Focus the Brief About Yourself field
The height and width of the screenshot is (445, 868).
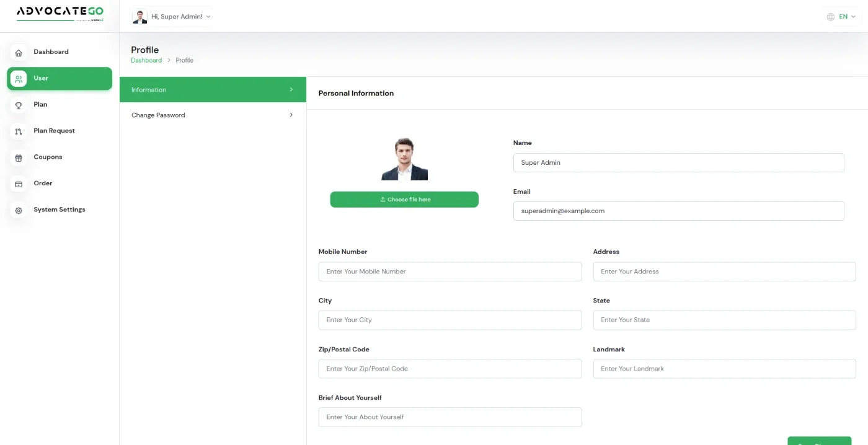(450, 417)
